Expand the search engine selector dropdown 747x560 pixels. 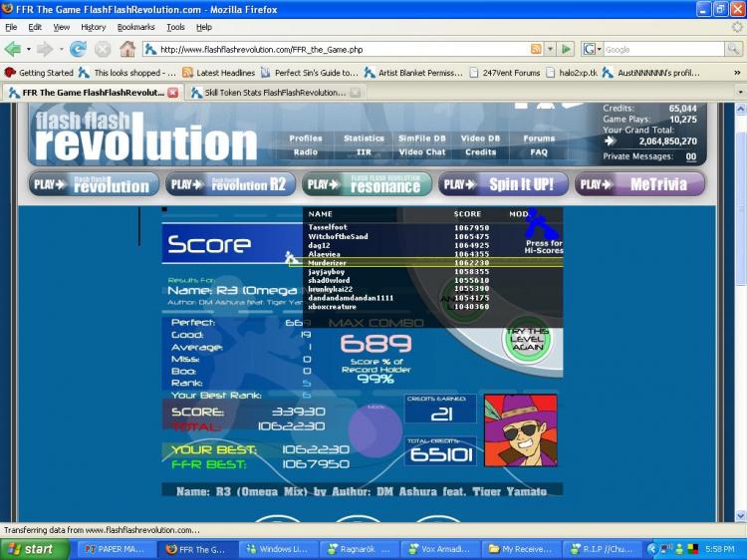tap(597, 49)
